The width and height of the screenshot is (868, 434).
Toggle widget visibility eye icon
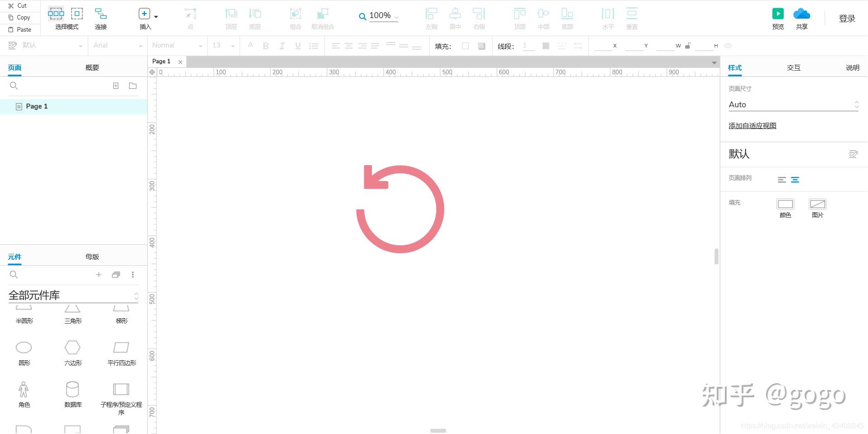click(x=728, y=46)
